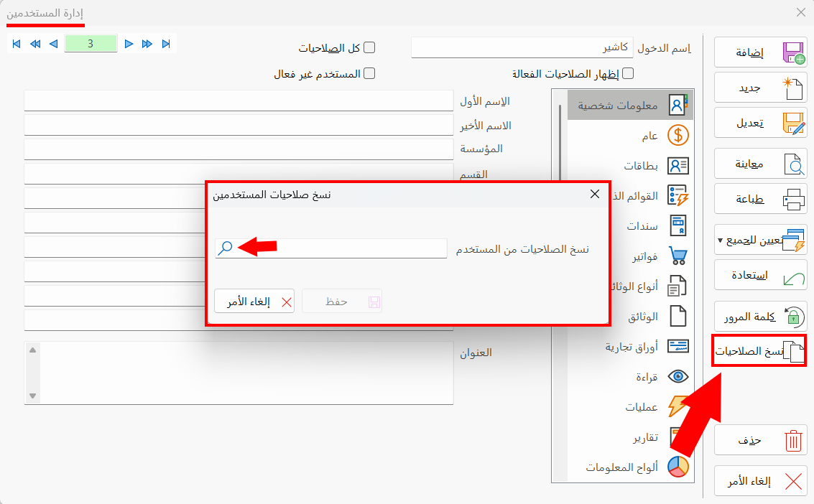The width and height of the screenshot is (814, 504).
Task: Toggle إظهار الصلاحيات الفعالة checkbox
Action: [x=627, y=73]
